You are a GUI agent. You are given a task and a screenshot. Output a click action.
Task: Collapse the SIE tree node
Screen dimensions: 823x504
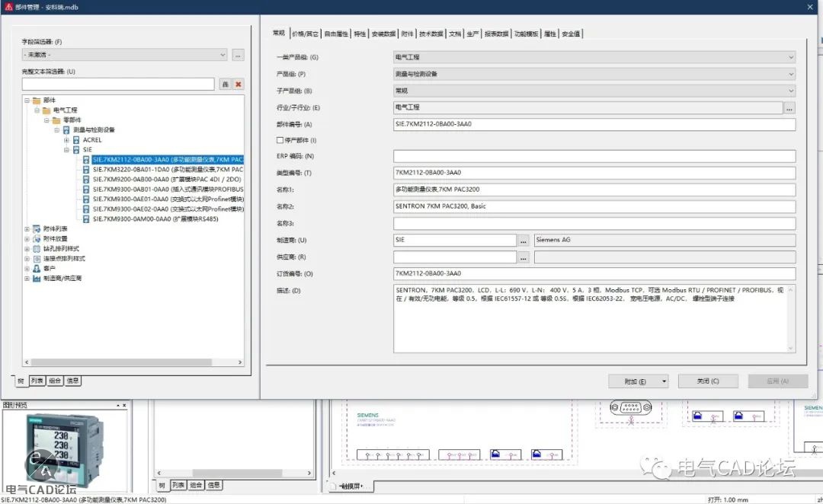tap(67, 150)
